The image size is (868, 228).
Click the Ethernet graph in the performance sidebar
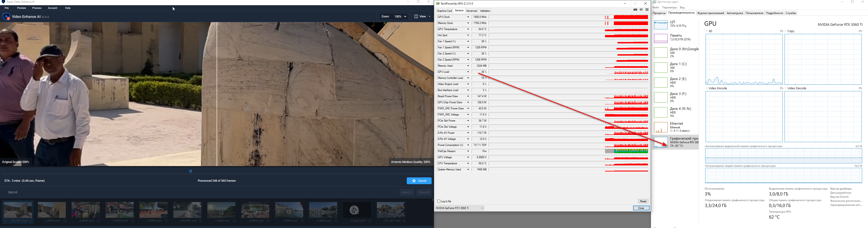(x=660, y=127)
